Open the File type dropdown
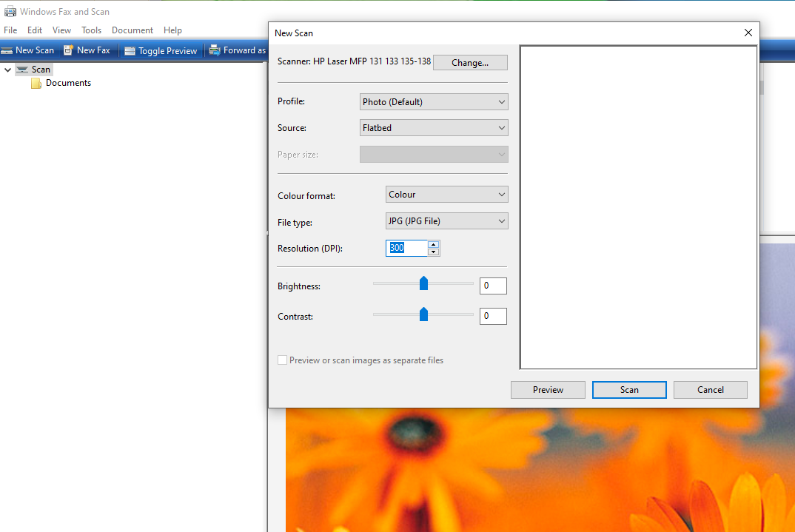The image size is (795, 532). 446,221
